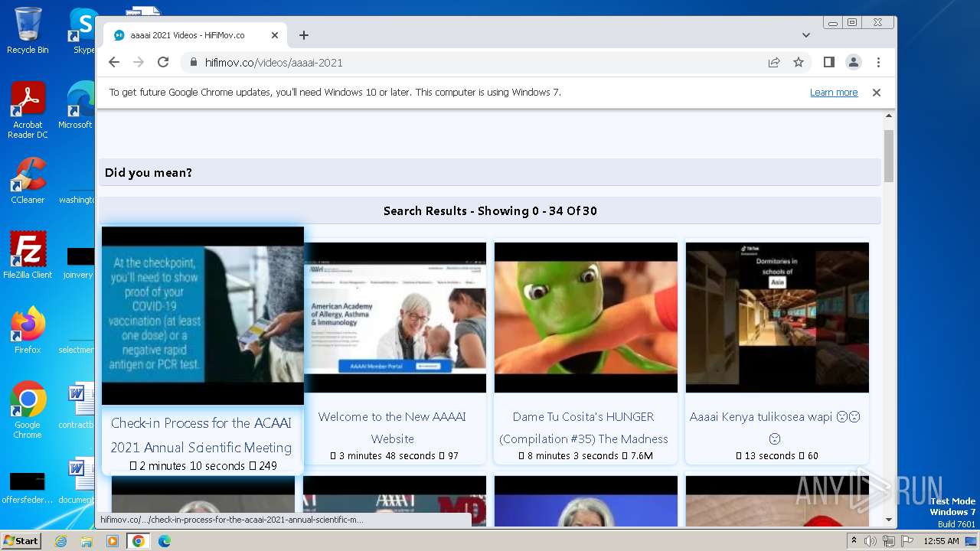
Task: View site information via the padlock icon
Action: point(194,63)
